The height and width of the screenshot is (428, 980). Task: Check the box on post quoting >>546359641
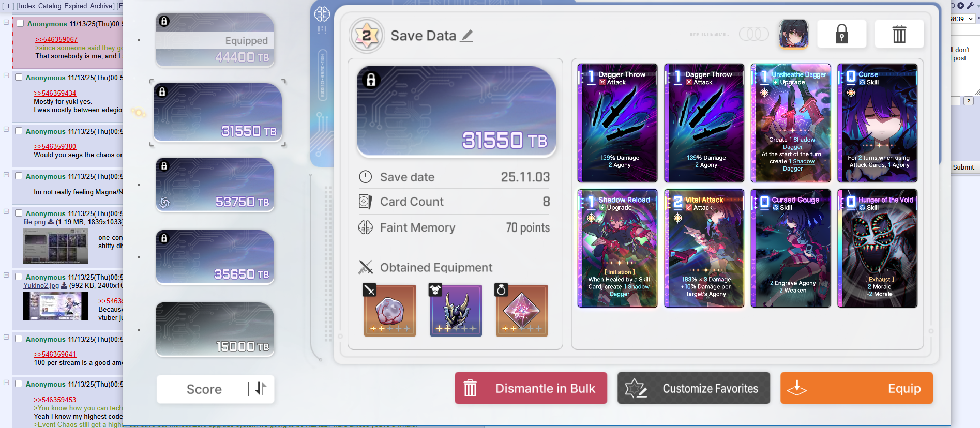click(19, 339)
